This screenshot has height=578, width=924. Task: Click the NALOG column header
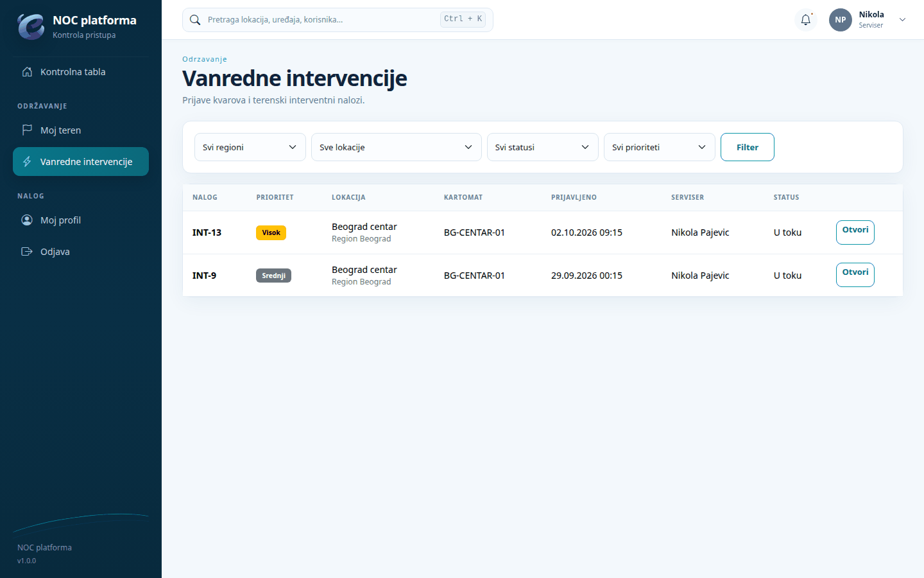click(205, 198)
